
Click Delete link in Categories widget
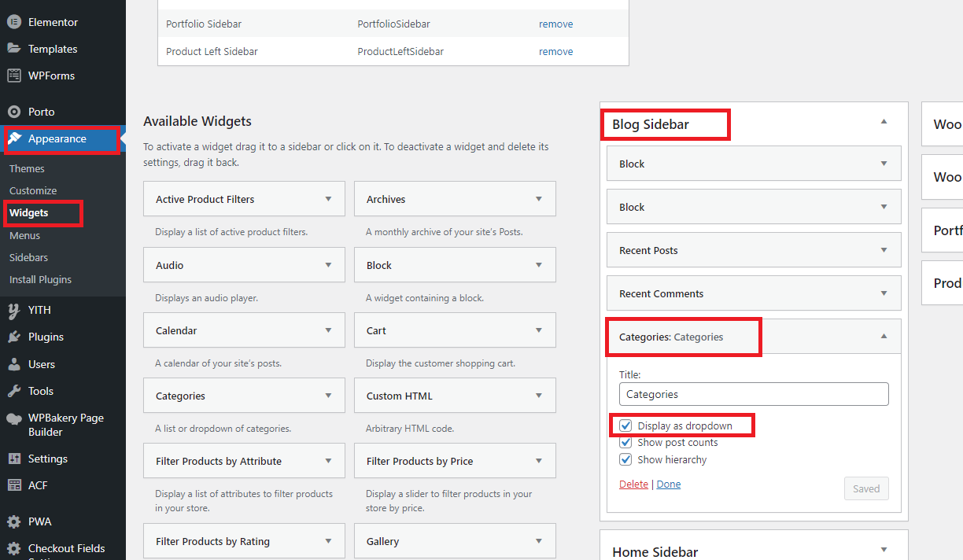[x=633, y=484]
